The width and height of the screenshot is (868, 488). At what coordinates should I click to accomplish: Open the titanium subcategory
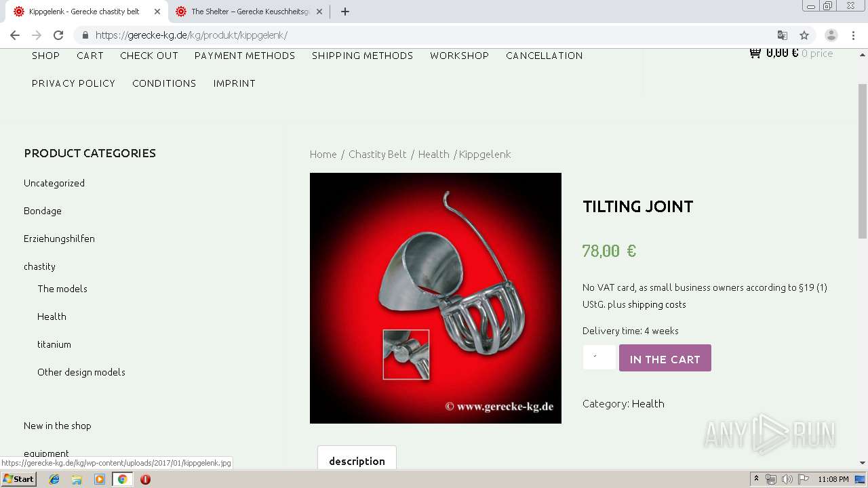54,344
